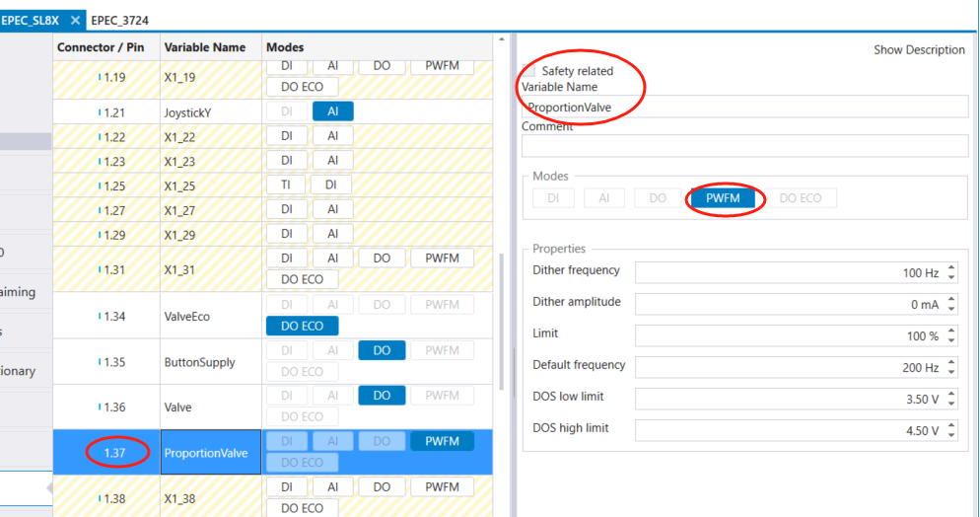Toggle AI mode for JoystickY row
Screen dimensions: 980x517
332,111
